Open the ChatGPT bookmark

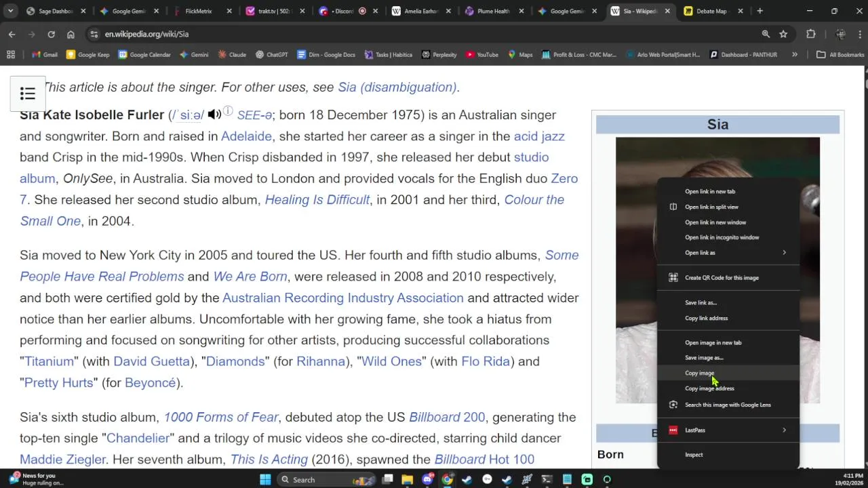click(271, 55)
